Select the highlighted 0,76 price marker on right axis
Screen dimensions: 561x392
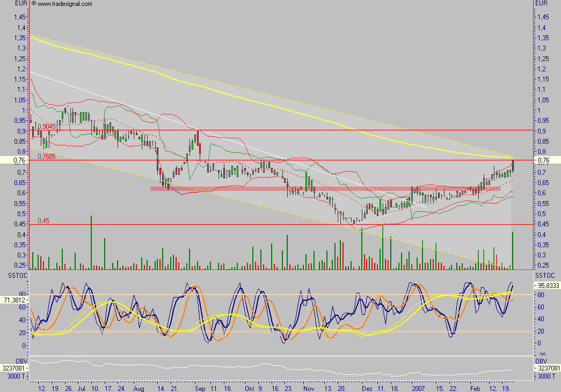547,160
